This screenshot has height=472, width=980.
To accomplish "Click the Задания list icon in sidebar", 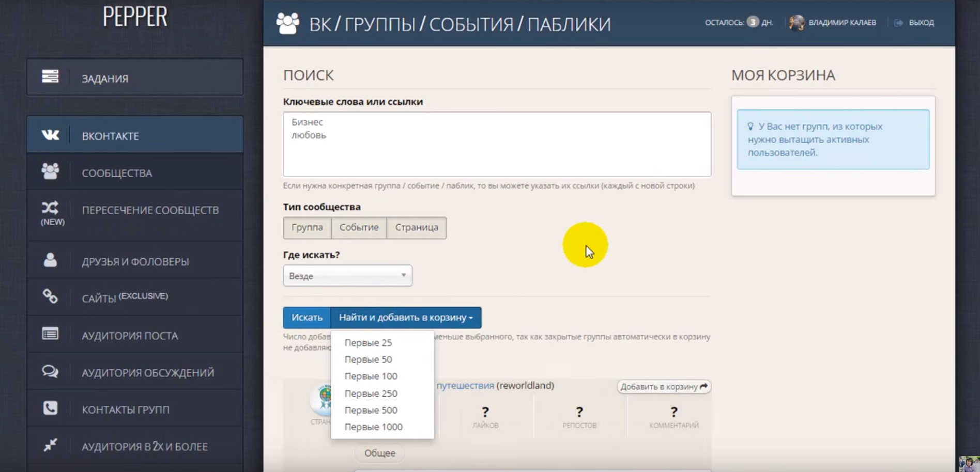I will [x=50, y=76].
